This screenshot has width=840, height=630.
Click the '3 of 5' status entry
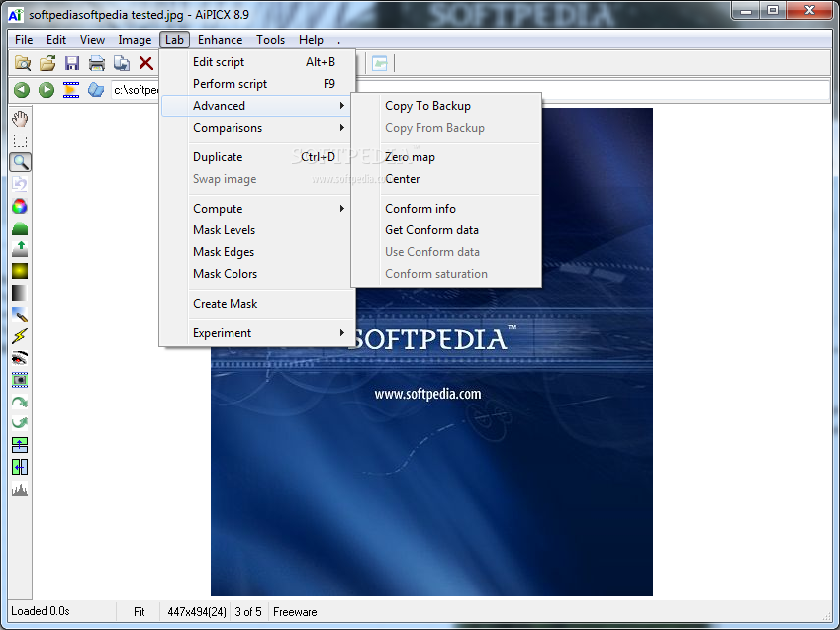[248, 612]
